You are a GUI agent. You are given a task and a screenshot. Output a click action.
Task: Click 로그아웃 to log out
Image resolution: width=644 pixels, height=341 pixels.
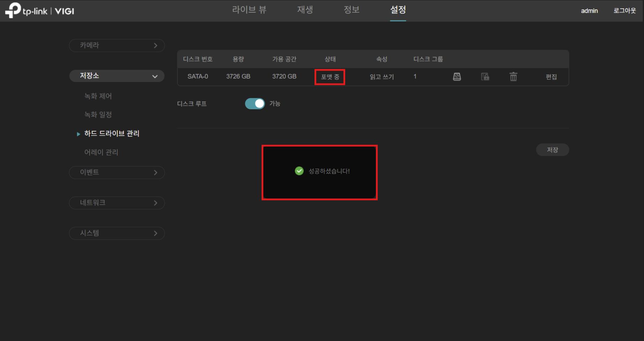click(x=624, y=11)
